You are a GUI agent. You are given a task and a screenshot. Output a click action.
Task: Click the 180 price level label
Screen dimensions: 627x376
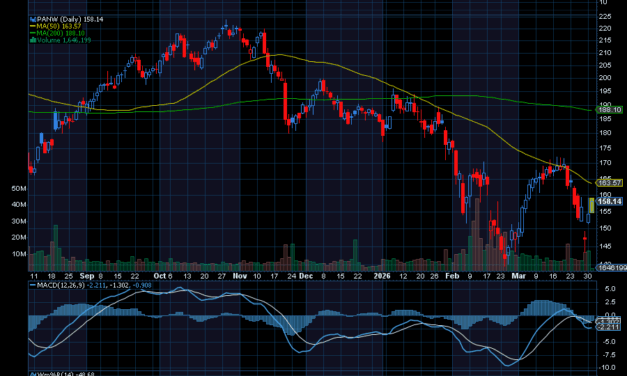(x=605, y=133)
